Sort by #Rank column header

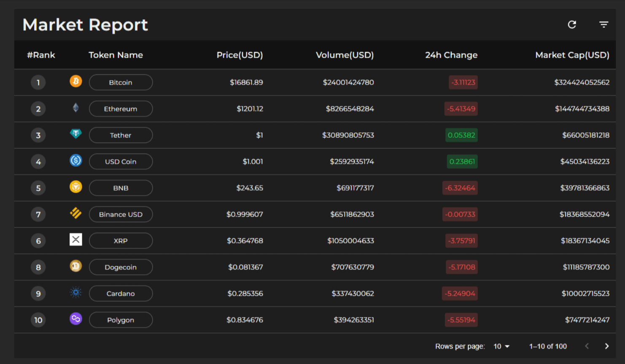tap(41, 55)
